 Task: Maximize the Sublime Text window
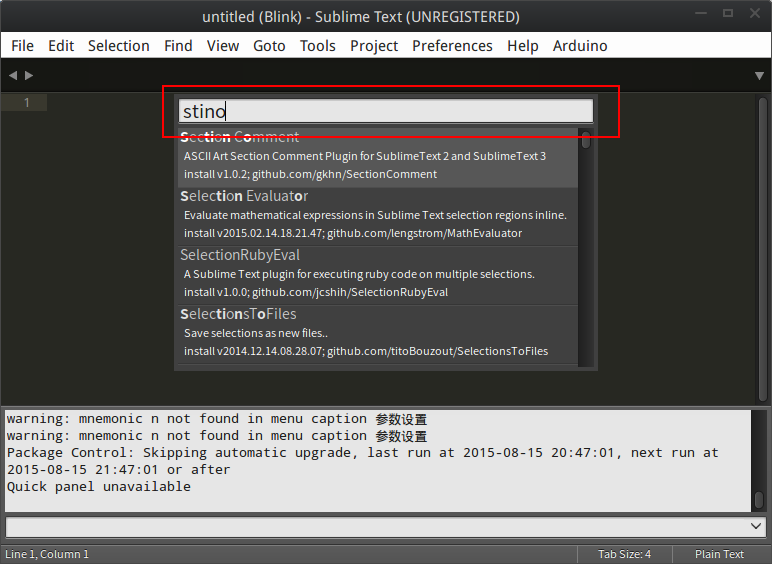pos(728,13)
